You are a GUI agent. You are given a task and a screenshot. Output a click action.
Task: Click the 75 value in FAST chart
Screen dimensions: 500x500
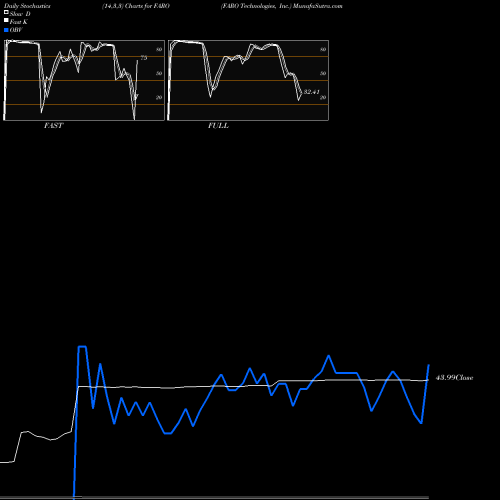click(x=144, y=58)
